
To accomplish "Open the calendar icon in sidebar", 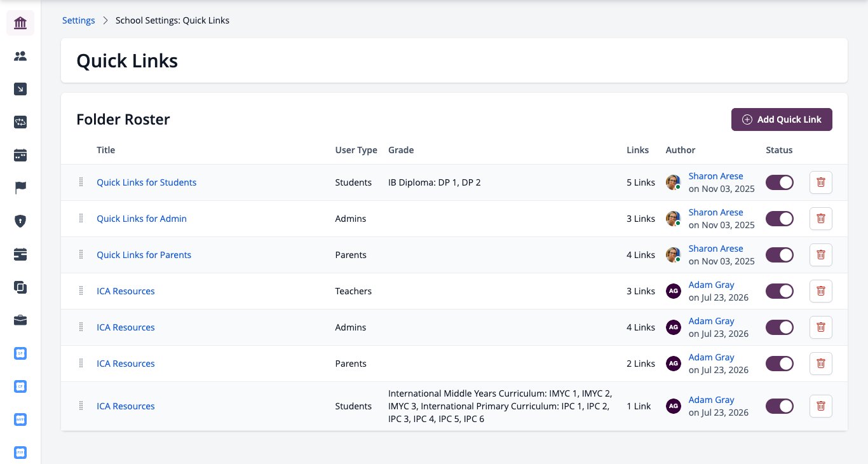I will point(20,156).
